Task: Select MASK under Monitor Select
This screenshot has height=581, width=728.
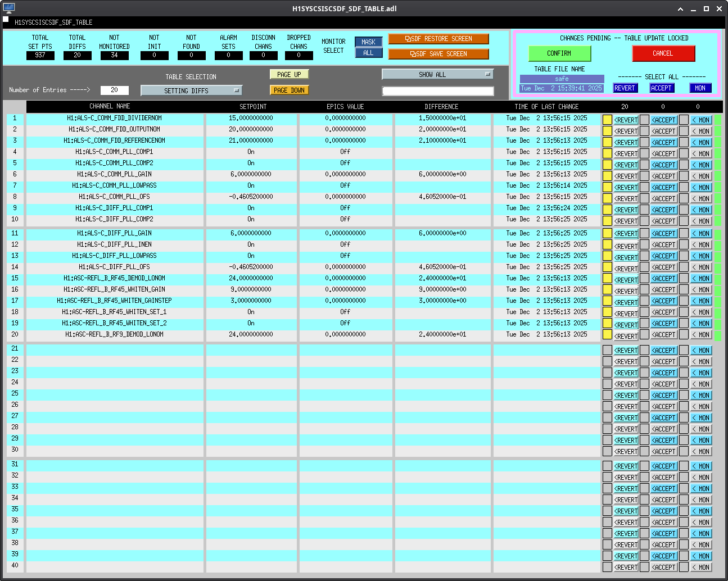Action: [x=368, y=42]
